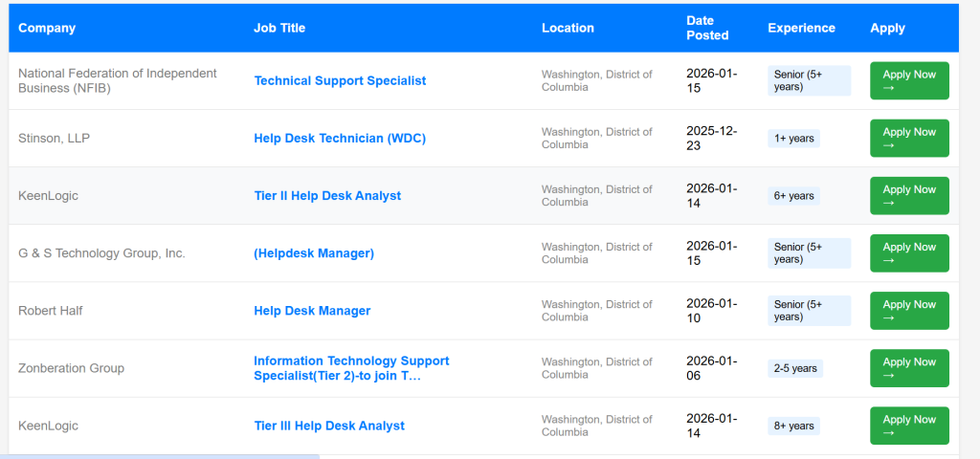Open the Technical Support Specialist job link
980x459 pixels.
click(340, 81)
